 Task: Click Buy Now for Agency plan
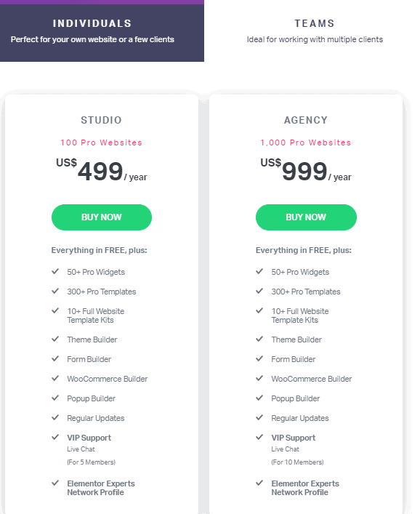point(306,217)
